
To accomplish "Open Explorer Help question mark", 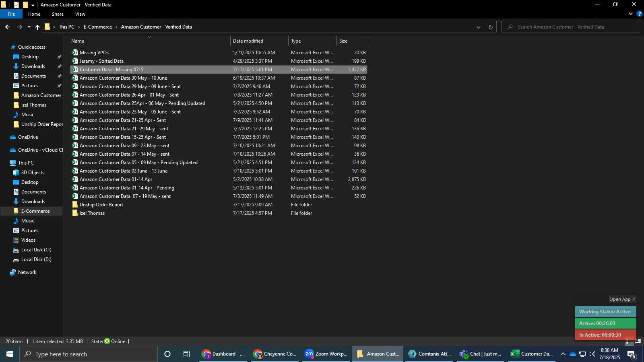I will pos(639,14).
